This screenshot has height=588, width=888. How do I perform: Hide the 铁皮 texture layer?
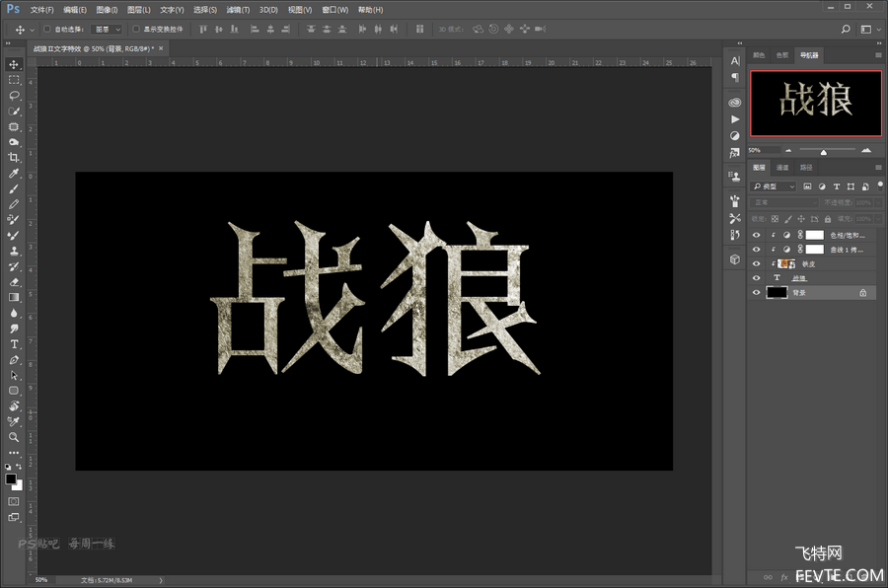tap(756, 263)
